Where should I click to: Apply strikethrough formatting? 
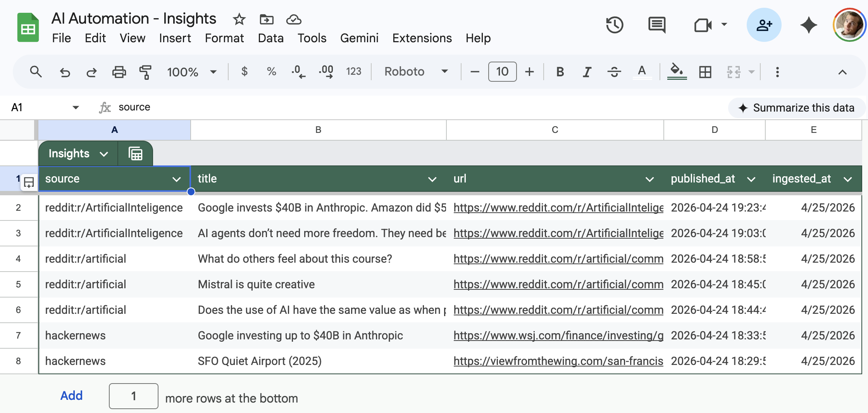[x=614, y=72]
